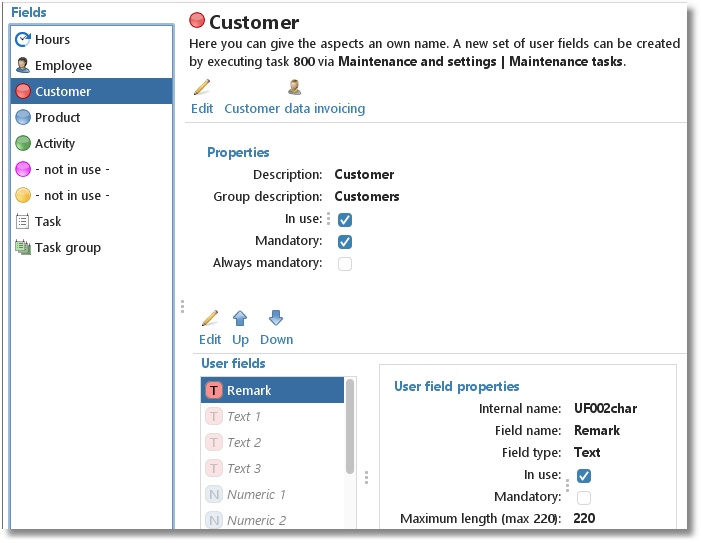The height and width of the screenshot is (543, 701).
Task: Click the T icon beside Text 1
Action: [214, 417]
